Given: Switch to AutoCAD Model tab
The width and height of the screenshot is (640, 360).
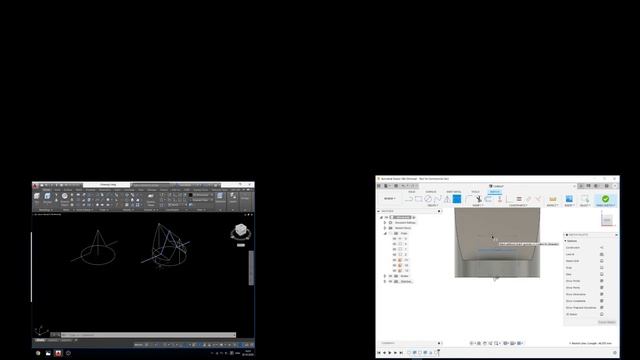Looking at the screenshot, I should coord(40,340).
